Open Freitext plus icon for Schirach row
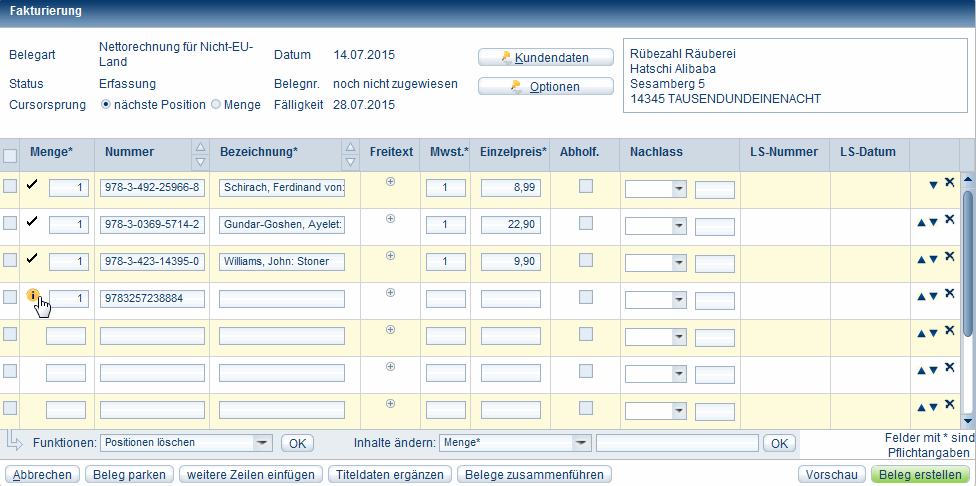The width and height of the screenshot is (976, 486). (390, 181)
